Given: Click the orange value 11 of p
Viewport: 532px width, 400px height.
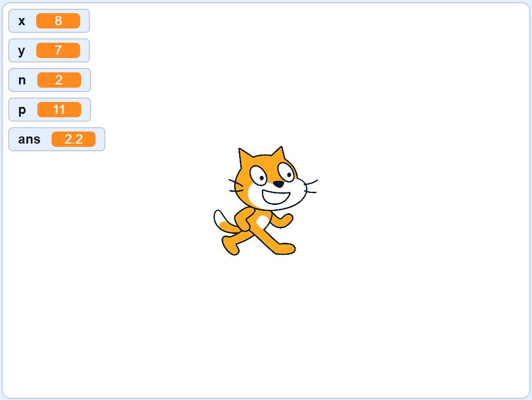Looking at the screenshot, I should pos(59,110).
